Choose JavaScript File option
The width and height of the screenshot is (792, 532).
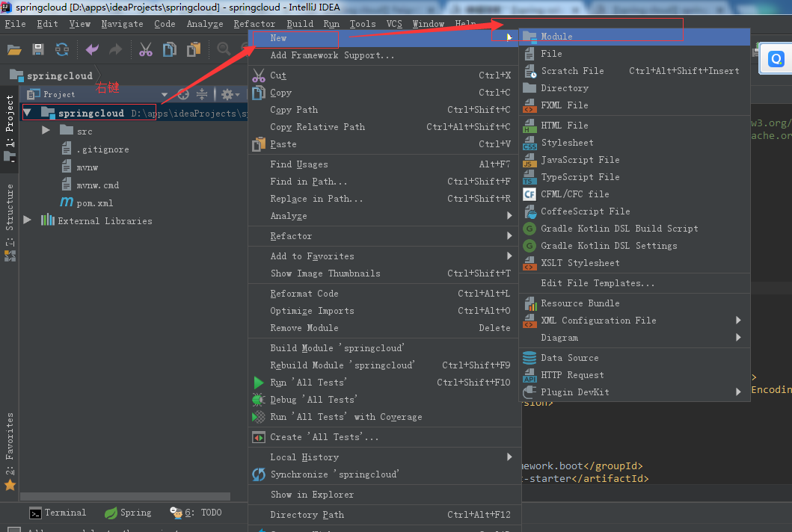coord(634,159)
